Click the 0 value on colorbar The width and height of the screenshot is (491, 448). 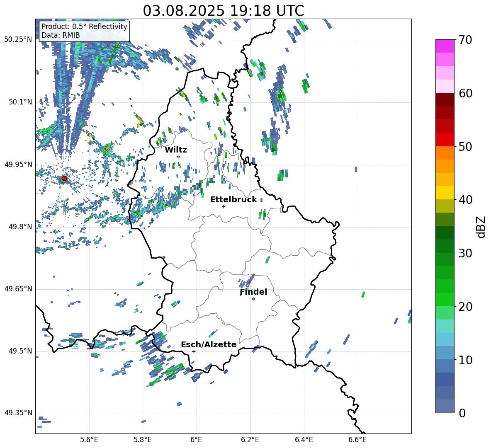[462, 413]
